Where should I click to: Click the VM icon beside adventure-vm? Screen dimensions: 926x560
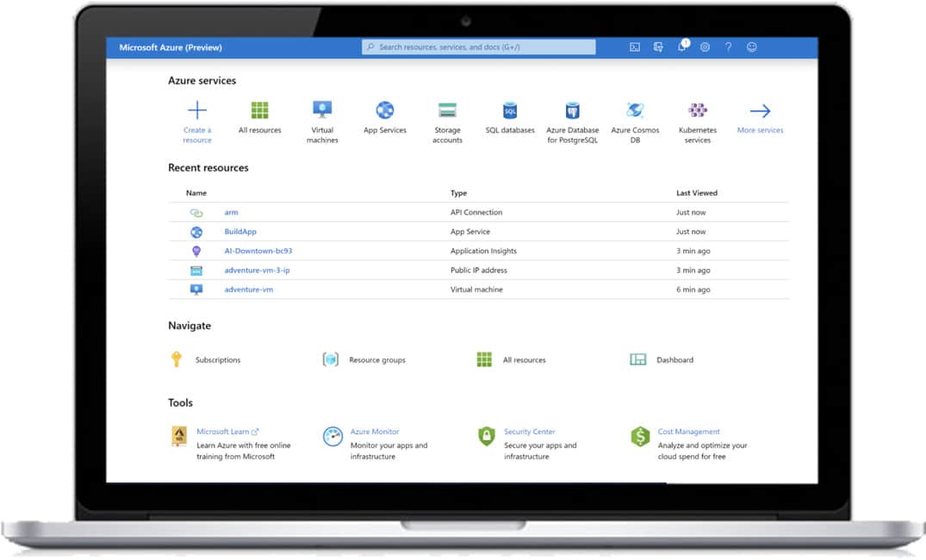196,289
